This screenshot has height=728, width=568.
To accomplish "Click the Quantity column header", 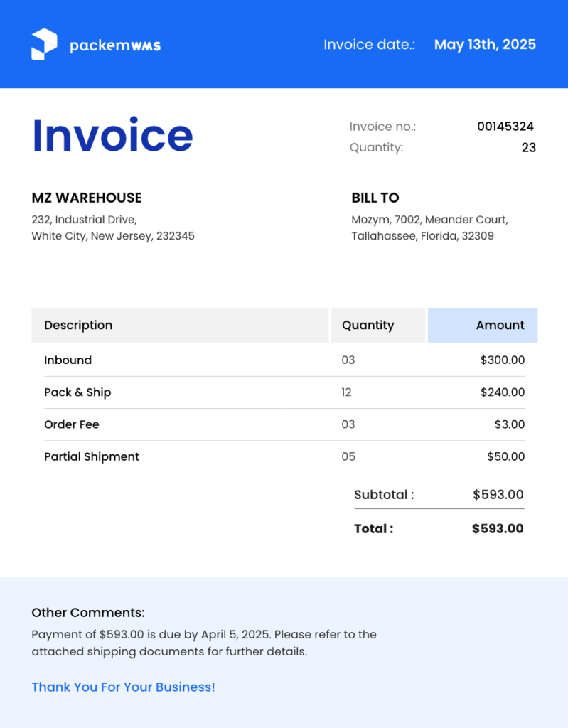I will [x=368, y=325].
